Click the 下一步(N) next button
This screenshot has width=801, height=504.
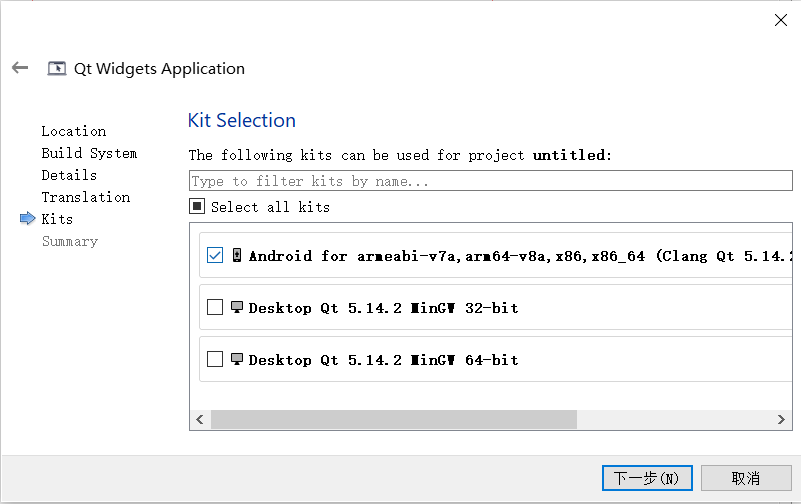647,478
